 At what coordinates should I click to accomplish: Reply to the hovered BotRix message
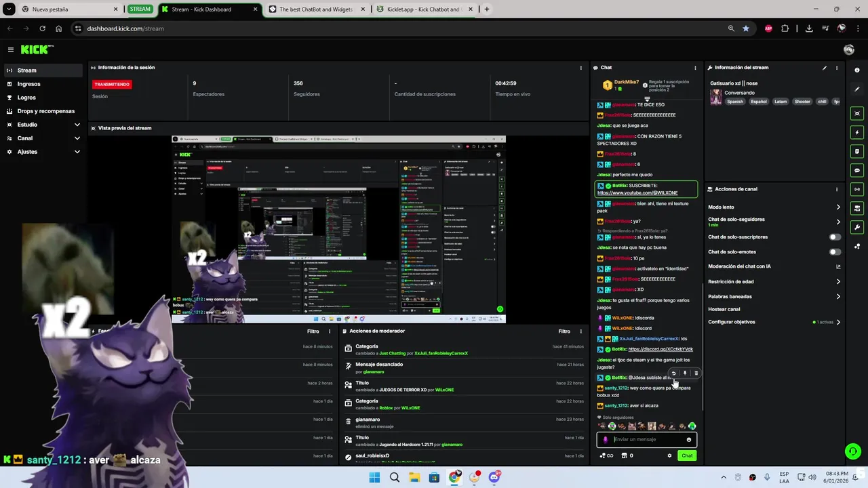(673, 373)
